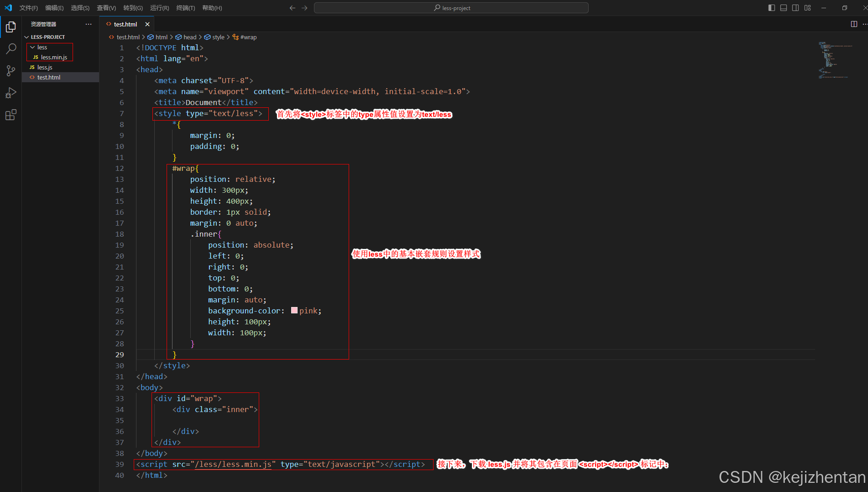Click line number 12 in the gutter
Image resolution: width=868 pixels, height=492 pixels.
[x=120, y=168]
